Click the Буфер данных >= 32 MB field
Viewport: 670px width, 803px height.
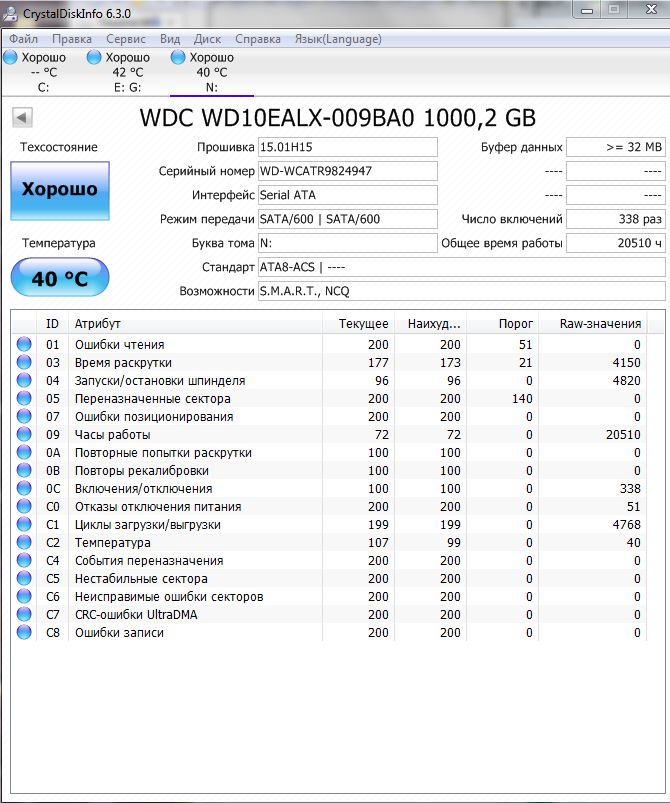point(615,147)
